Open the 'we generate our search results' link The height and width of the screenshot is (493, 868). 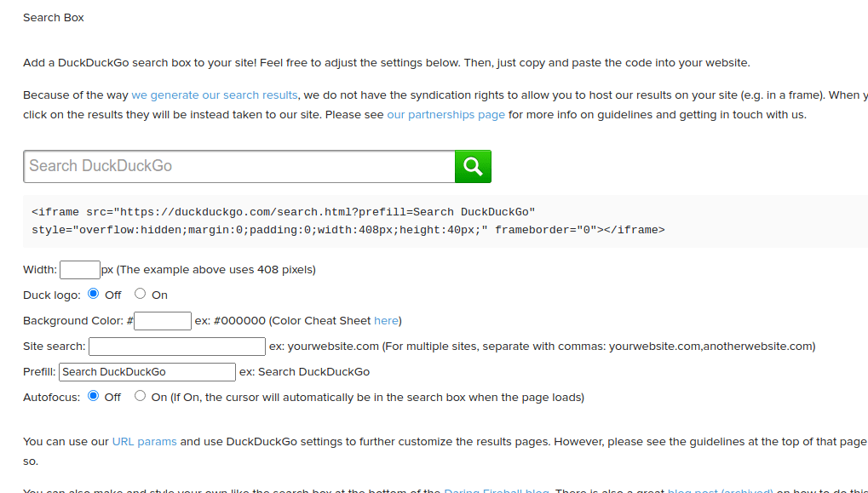(x=213, y=95)
